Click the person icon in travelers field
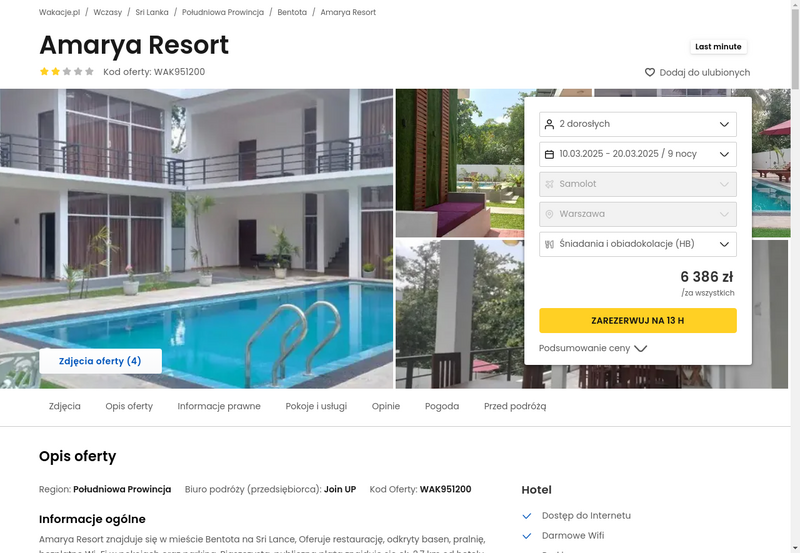 [x=549, y=124]
